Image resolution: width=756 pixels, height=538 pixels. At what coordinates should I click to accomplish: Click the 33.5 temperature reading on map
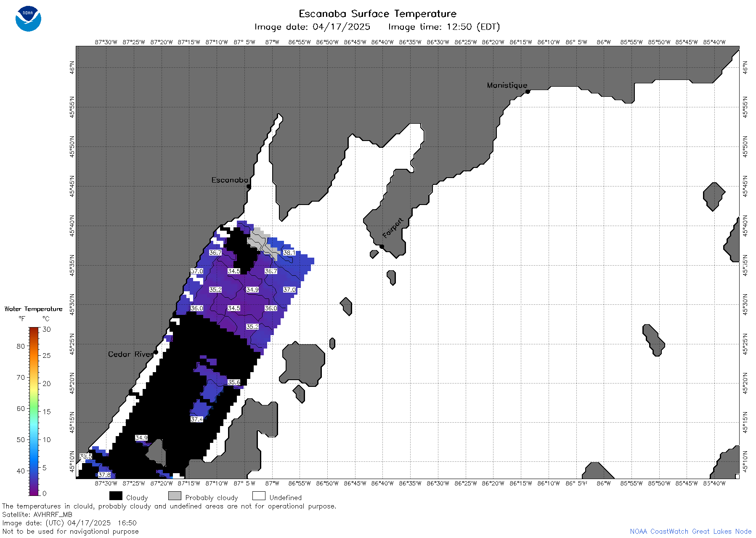pos(86,456)
